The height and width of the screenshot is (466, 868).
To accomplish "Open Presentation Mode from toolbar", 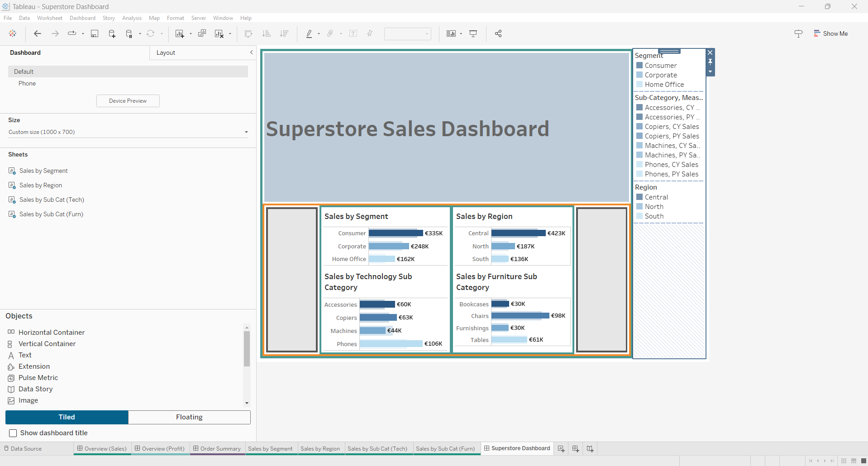I will 473,33.
